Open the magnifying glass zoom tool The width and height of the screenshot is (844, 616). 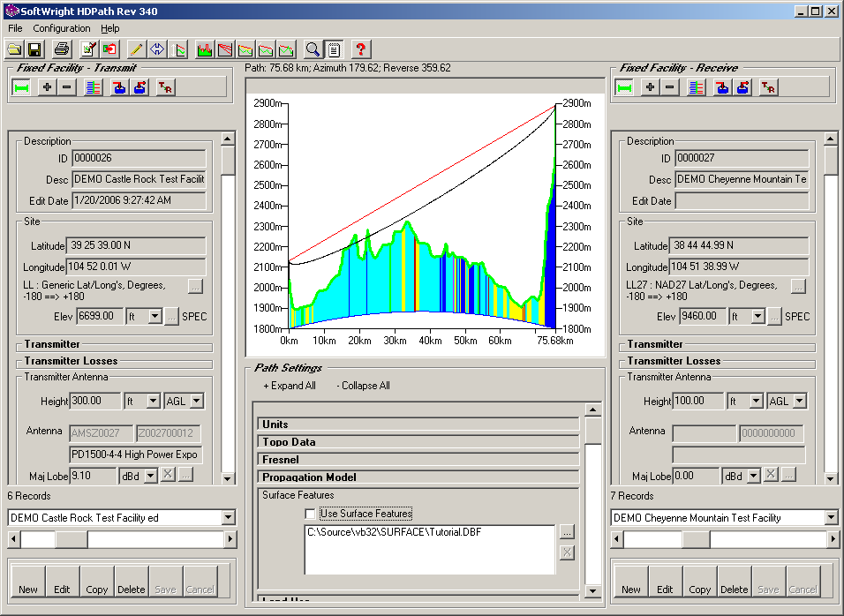click(313, 49)
